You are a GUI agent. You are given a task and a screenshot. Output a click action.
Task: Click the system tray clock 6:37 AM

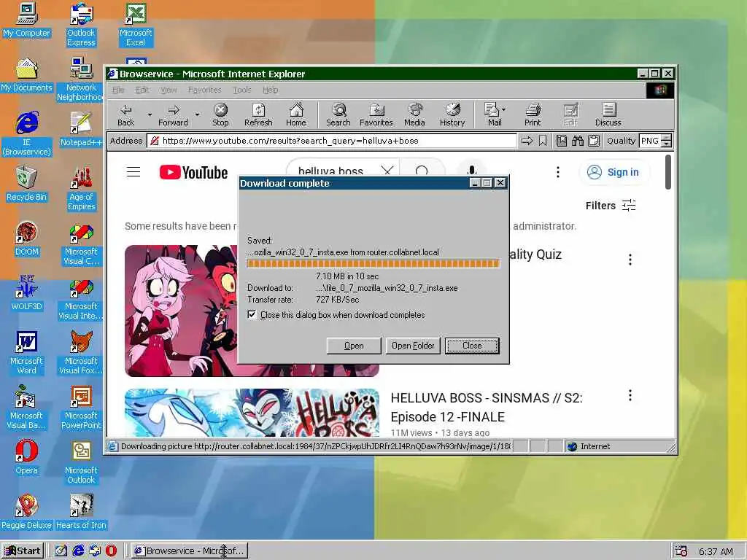[x=716, y=551]
